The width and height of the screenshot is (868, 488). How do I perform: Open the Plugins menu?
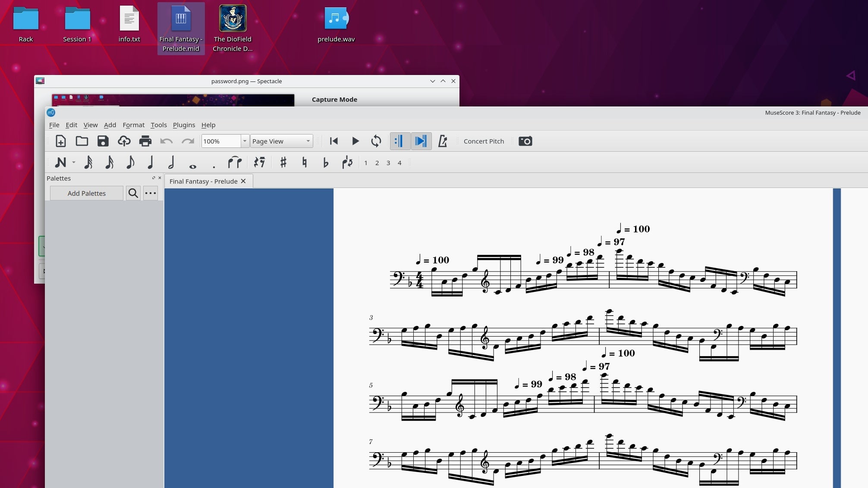coord(184,125)
